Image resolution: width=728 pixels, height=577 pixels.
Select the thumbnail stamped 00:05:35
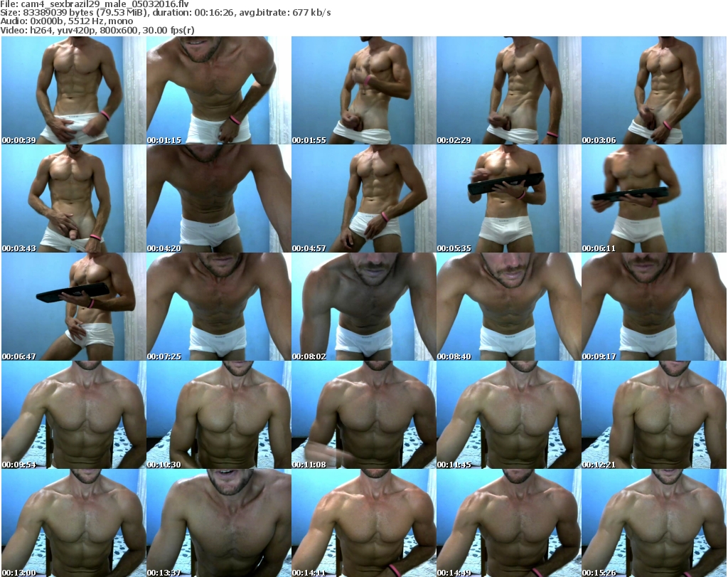pyautogui.click(x=509, y=198)
